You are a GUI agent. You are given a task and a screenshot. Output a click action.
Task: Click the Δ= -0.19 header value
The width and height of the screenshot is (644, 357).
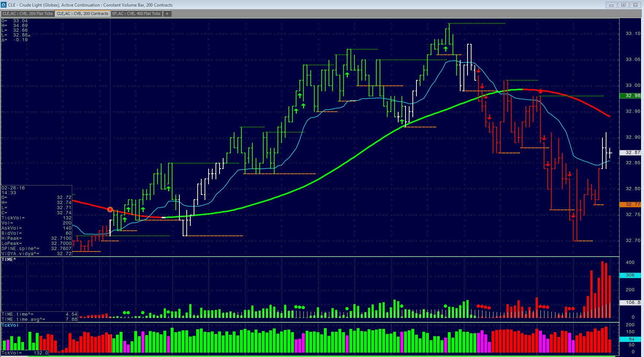click(15, 40)
